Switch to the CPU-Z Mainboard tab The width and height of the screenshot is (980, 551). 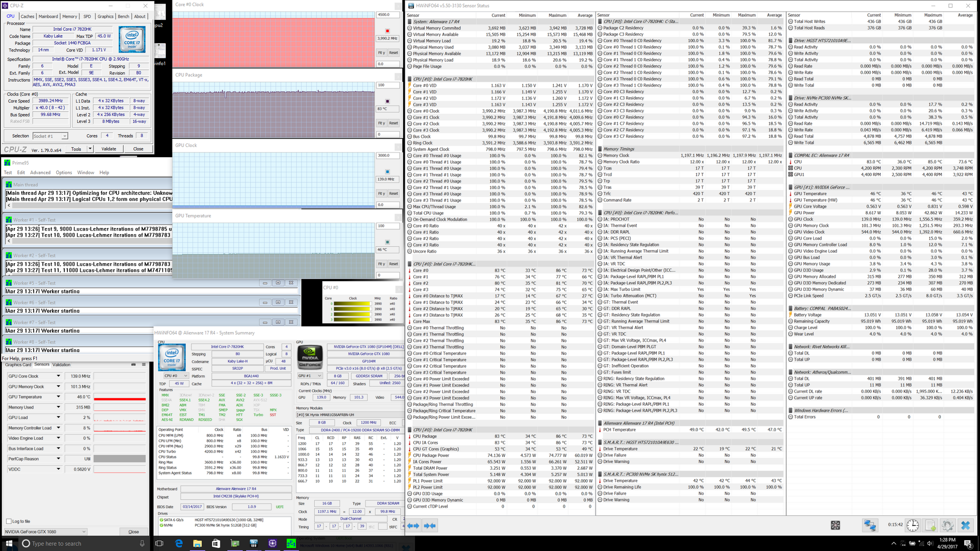48,16
